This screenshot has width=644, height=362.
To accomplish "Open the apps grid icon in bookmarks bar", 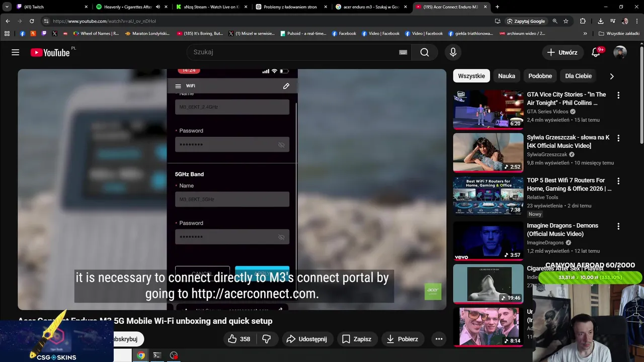I will [x=7, y=34].
